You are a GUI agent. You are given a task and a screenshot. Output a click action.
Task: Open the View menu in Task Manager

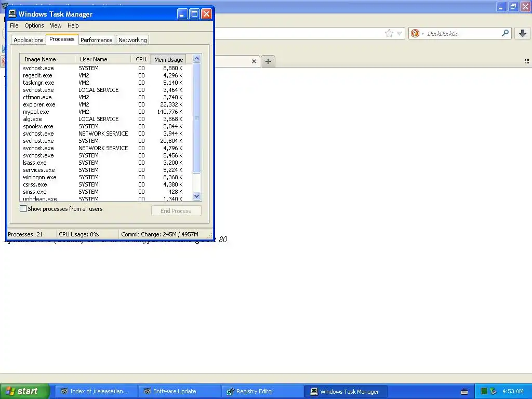click(x=56, y=25)
